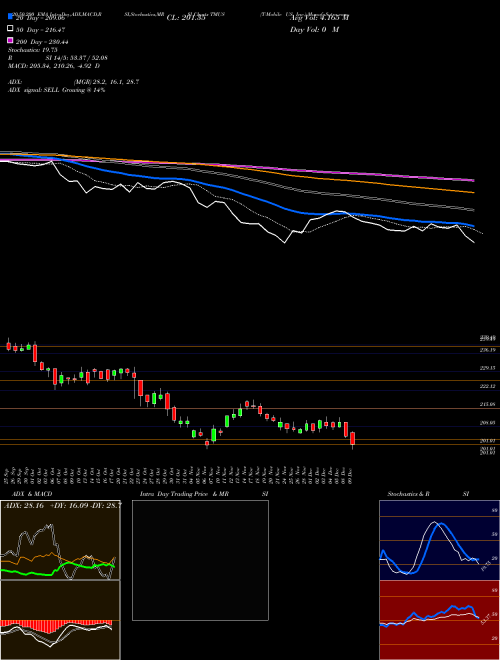Click the 222.12 price axis label
Viewport: 500px width, 660px height.
(487, 386)
